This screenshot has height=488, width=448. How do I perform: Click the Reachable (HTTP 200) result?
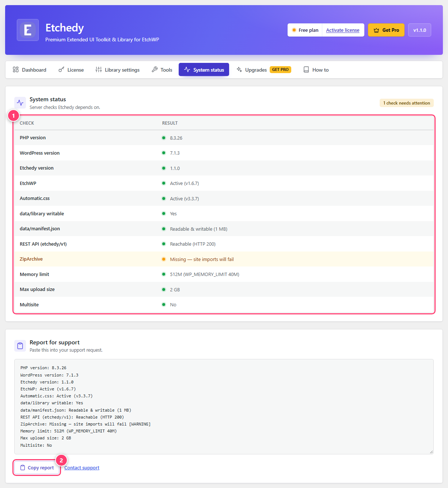tap(193, 244)
